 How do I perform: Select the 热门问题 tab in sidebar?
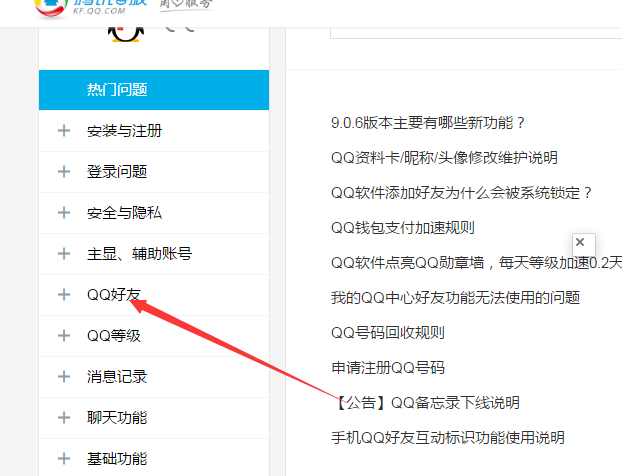click(117, 90)
